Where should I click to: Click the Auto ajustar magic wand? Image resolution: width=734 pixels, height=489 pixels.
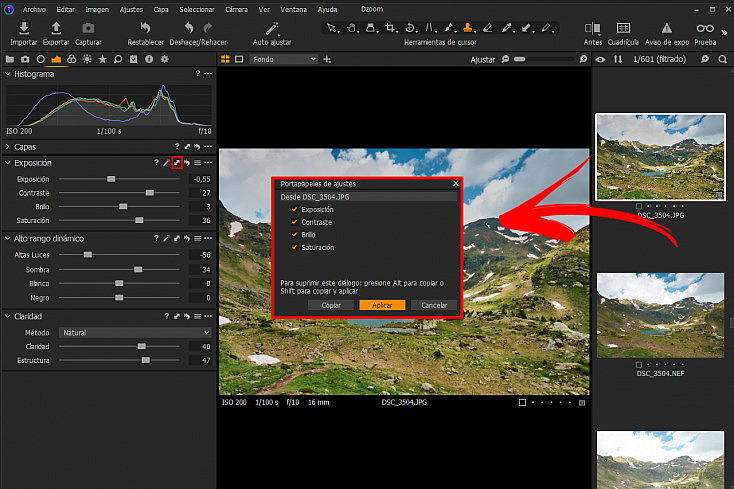pyautogui.click(x=272, y=29)
